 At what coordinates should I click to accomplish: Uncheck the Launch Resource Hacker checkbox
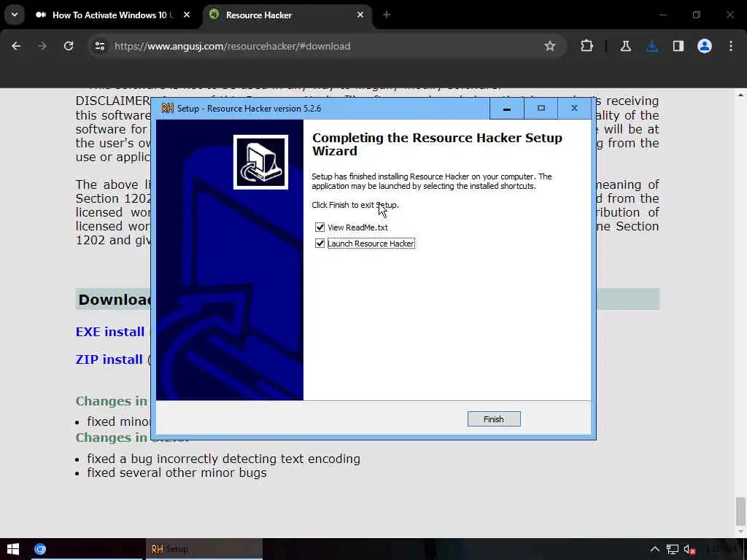click(320, 244)
